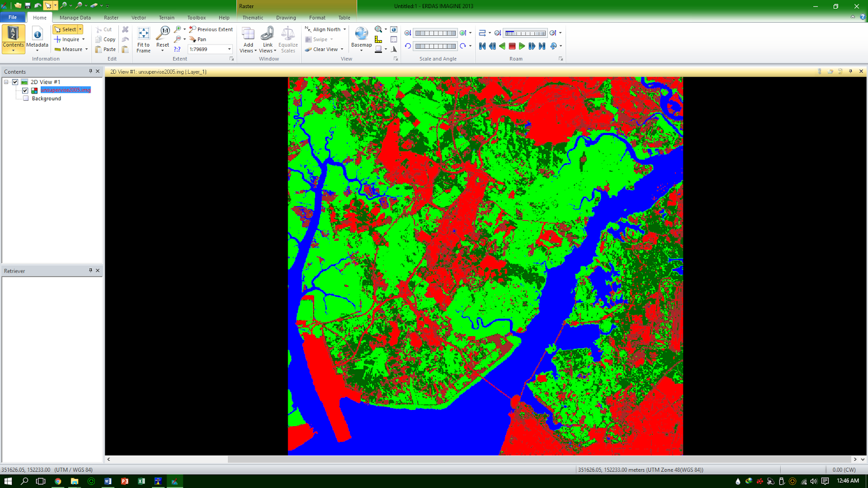Viewport: 868px width, 488px height.
Task: Click the Save icon in quick access toolbar
Action: coord(28,5)
